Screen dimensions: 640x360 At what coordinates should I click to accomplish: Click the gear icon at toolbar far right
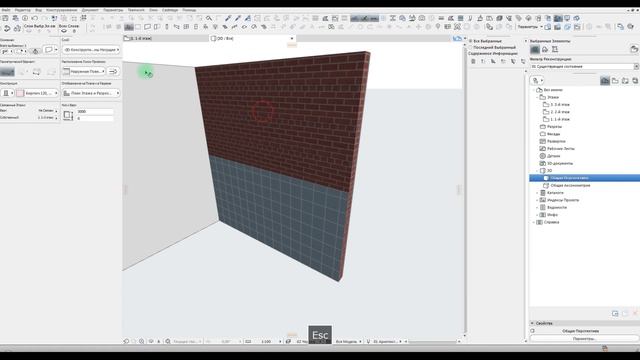[631, 27]
